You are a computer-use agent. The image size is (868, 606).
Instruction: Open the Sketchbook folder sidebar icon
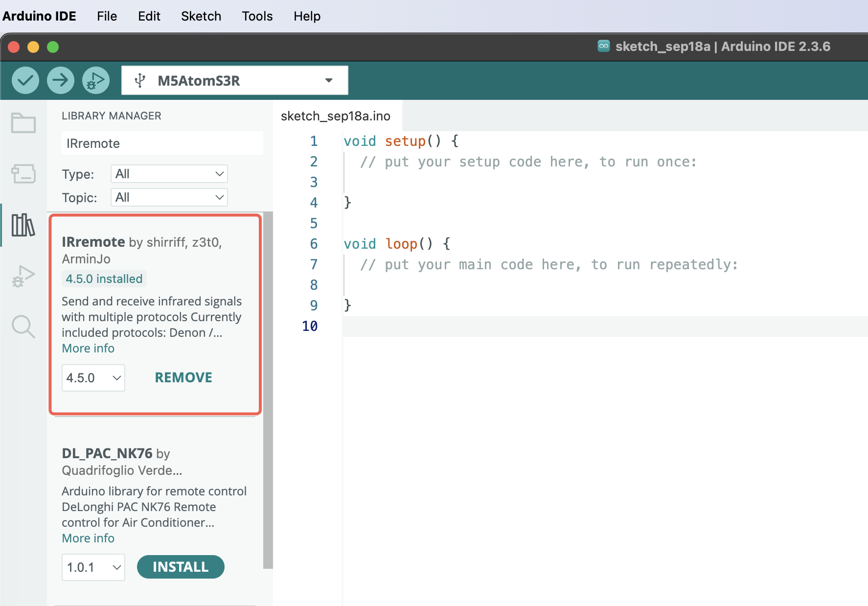23,123
